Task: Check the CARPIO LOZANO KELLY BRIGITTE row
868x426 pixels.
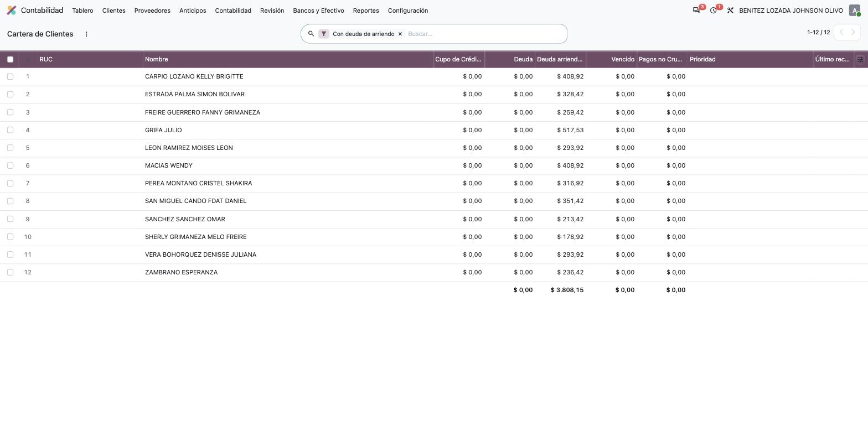Action: pyautogui.click(x=10, y=76)
